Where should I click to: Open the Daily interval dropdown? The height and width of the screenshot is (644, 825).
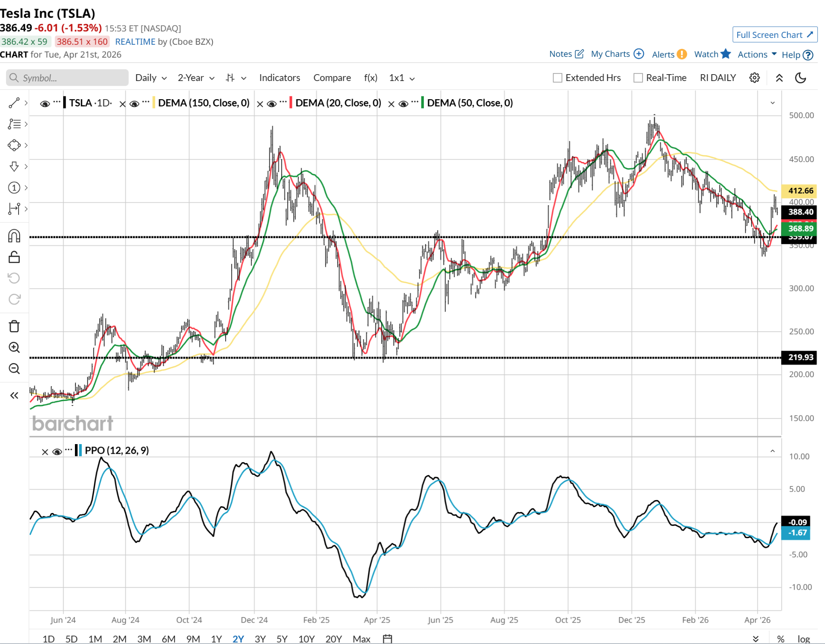(151, 78)
